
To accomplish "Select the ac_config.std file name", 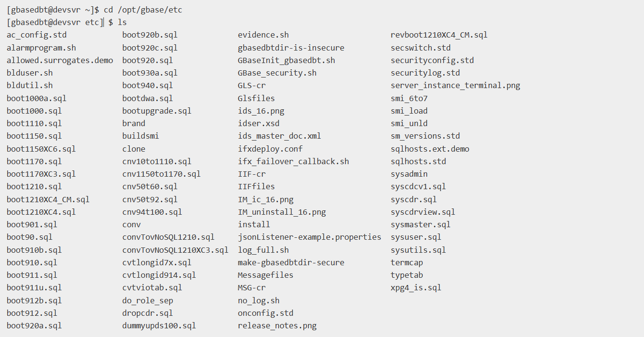I will pos(37,35).
